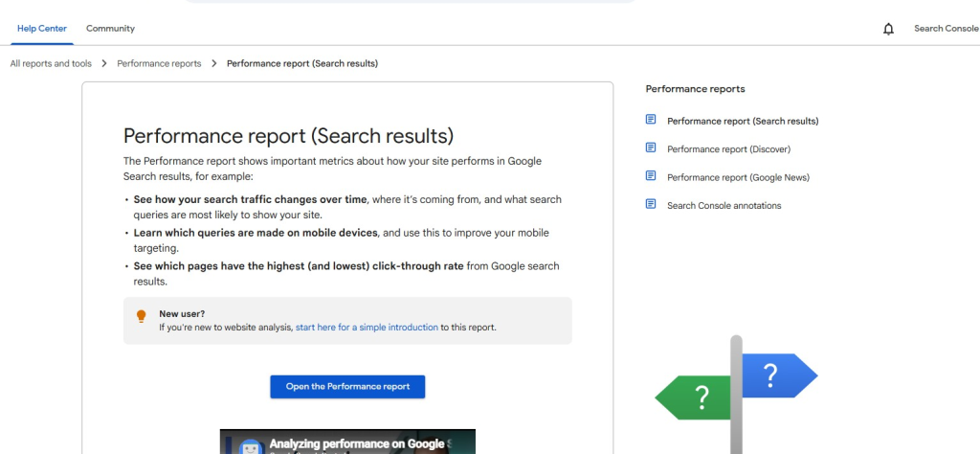
Task: Click the blue question mark signpost arrow
Action: (x=779, y=375)
